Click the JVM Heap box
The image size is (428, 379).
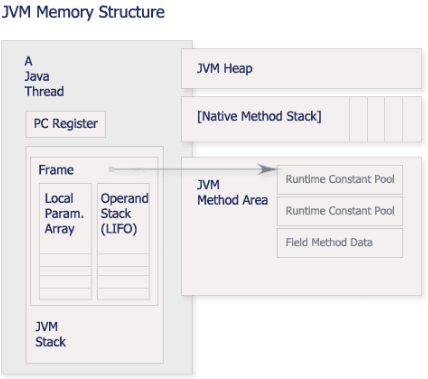click(301, 68)
